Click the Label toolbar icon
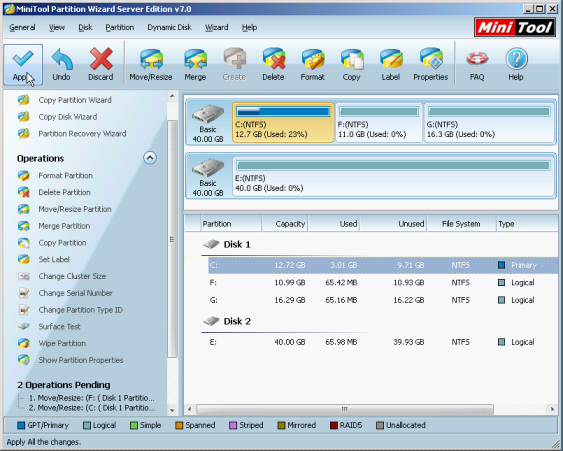The image size is (563, 451). point(391,65)
